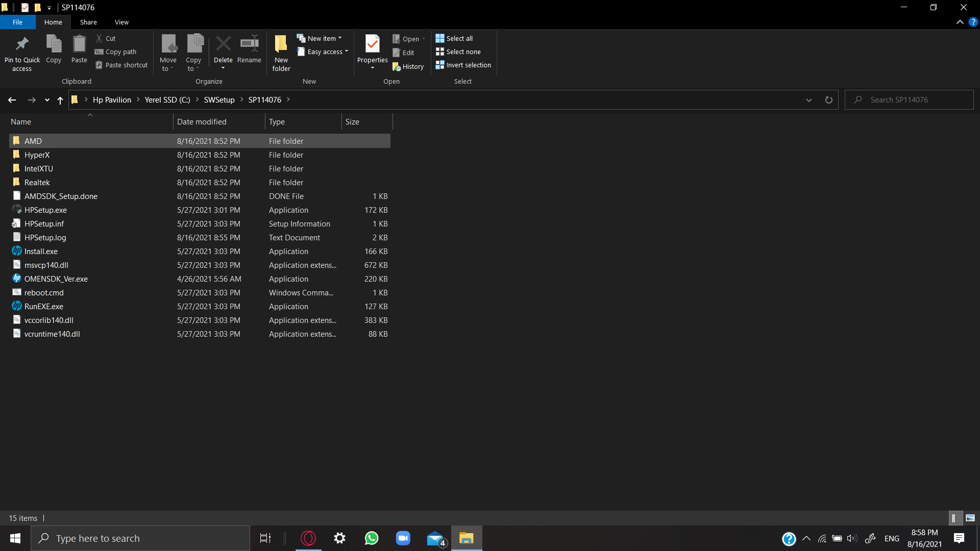Open the address bar locations dropdown
This screenshot has width=980, height=551.
pos(809,100)
